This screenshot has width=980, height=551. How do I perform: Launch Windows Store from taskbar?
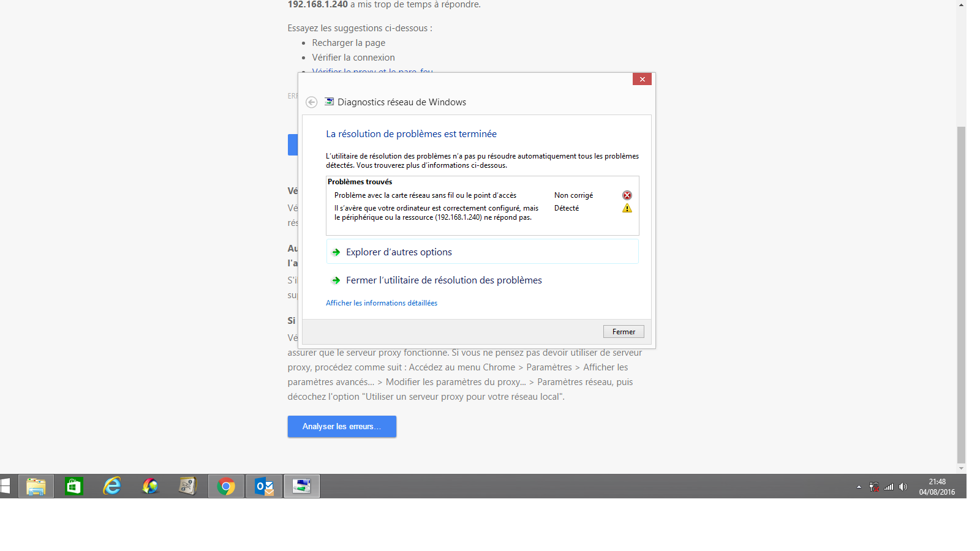point(74,486)
